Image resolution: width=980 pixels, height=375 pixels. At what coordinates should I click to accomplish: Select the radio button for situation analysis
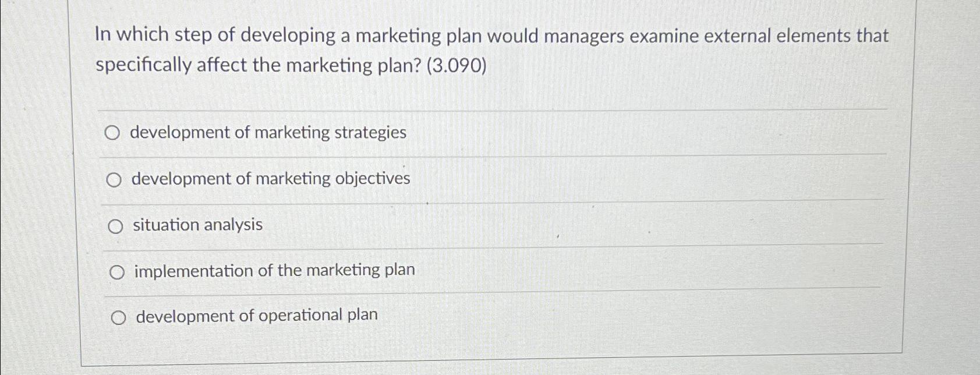(x=116, y=225)
